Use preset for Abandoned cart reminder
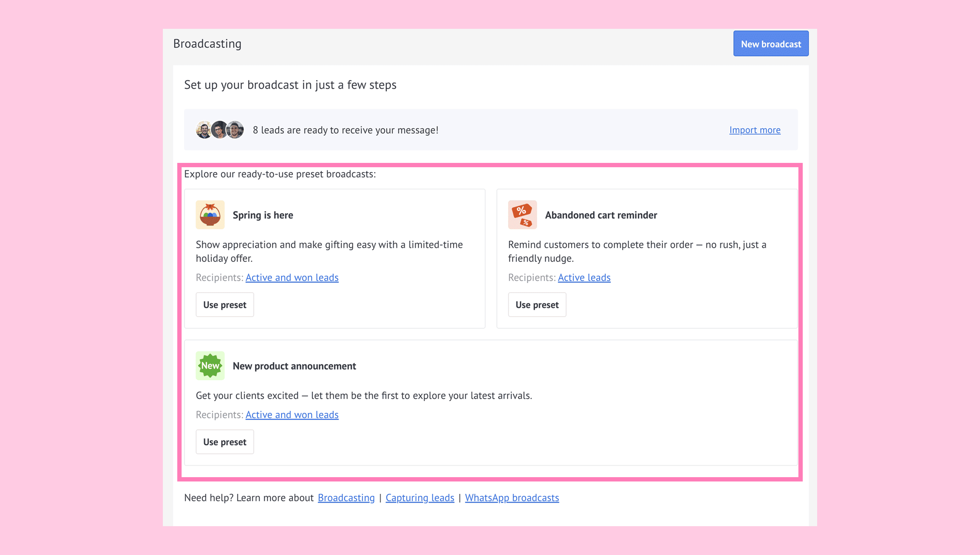Image resolution: width=980 pixels, height=555 pixels. coord(537,305)
